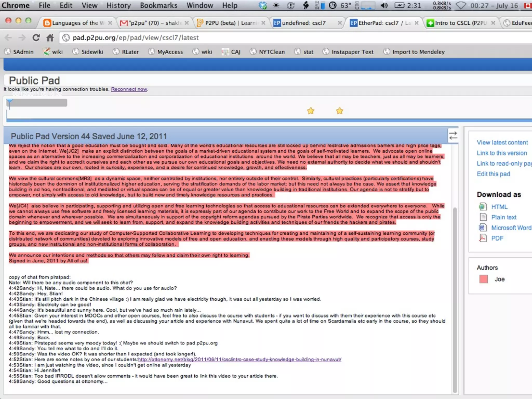The height and width of the screenshot is (399, 532).
Task: Click the PDF download icon
Action: click(x=483, y=238)
